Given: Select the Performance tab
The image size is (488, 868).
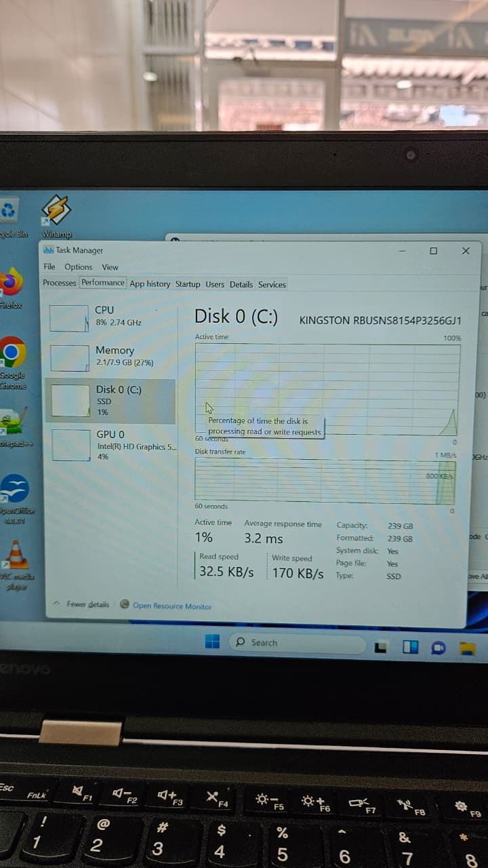Looking at the screenshot, I should [x=103, y=283].
